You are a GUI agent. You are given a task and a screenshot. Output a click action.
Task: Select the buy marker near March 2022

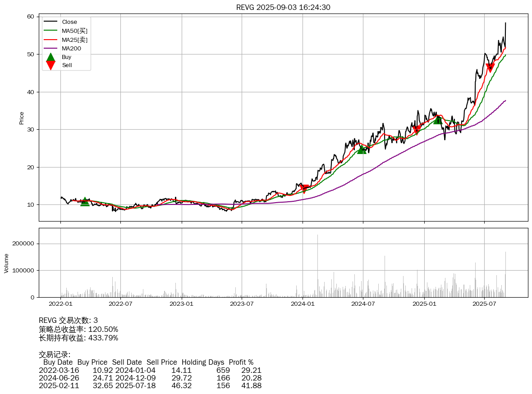coord(85,202)
